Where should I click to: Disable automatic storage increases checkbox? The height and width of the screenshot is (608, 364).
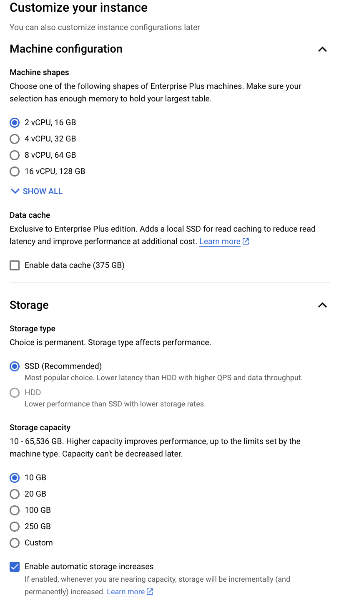tap(15, 567)
